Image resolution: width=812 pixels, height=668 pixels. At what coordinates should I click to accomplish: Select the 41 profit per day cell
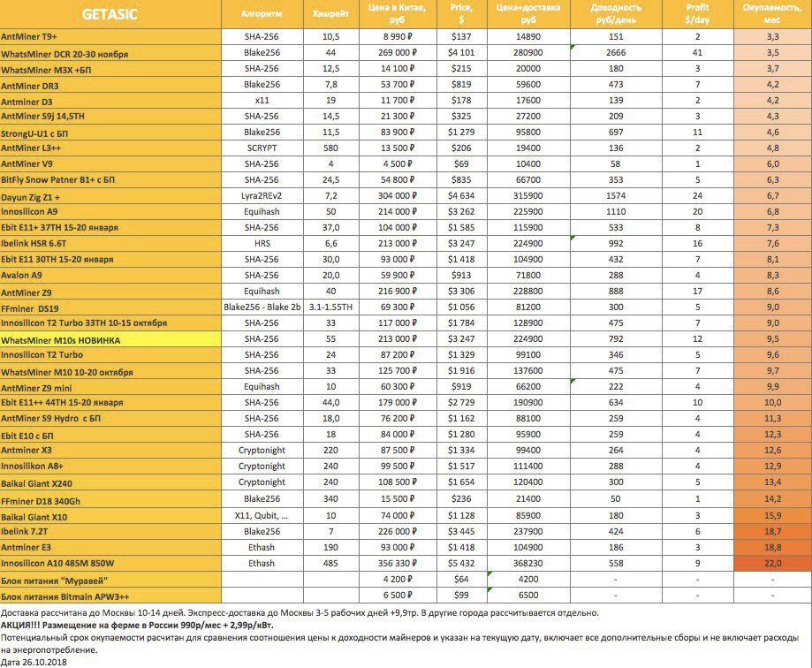coord(697,53)
